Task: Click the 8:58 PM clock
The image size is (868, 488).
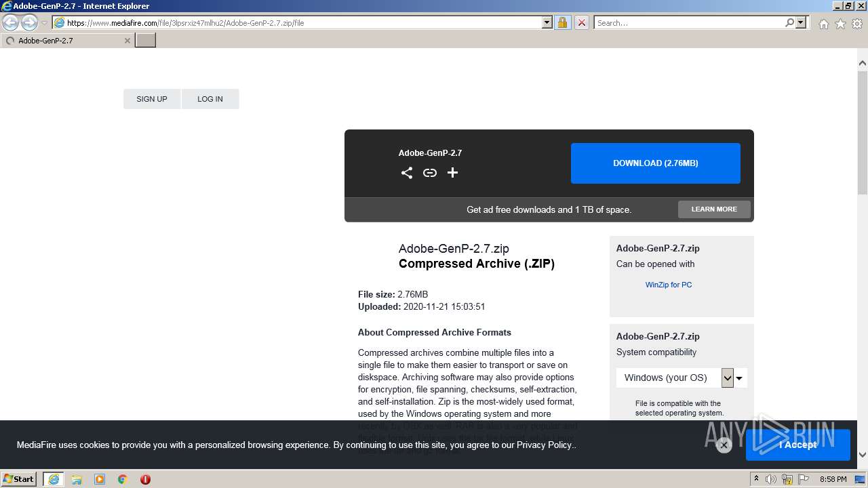Action: 833,479
